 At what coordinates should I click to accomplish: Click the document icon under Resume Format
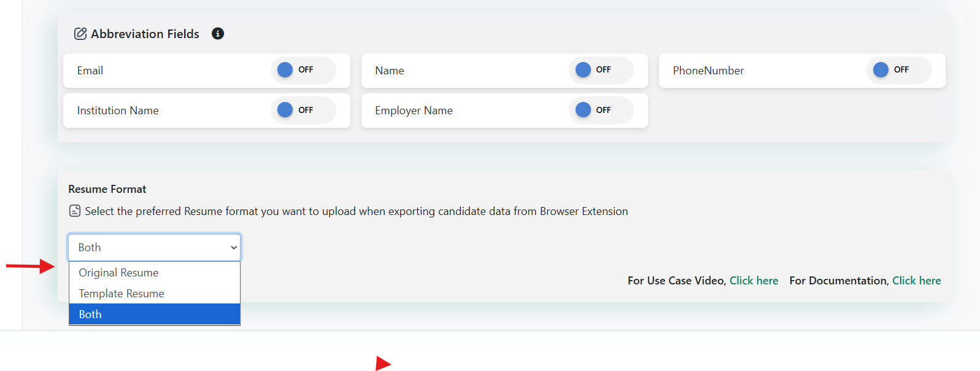click(75, 211)
